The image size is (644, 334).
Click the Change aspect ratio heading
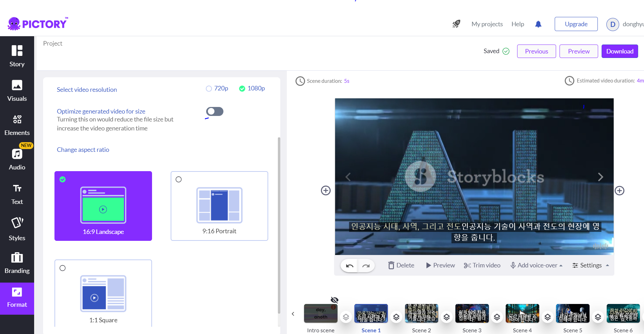pos(83,150)
